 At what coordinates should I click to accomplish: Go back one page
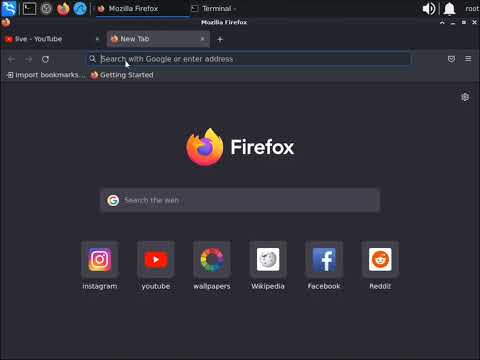pyautogui.click(x=11, y=59)
